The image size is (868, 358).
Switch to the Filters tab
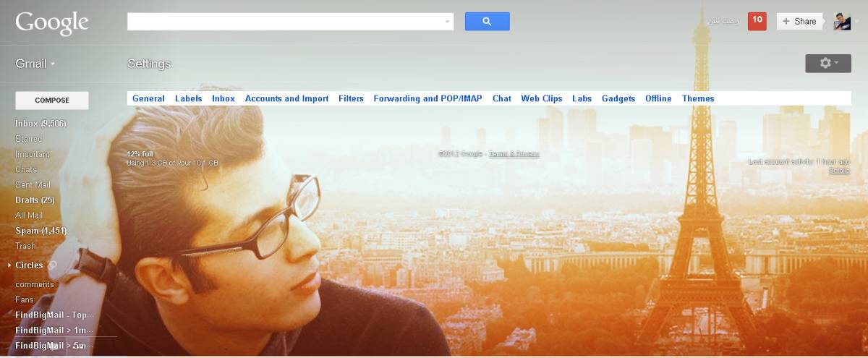pos(351,98)
